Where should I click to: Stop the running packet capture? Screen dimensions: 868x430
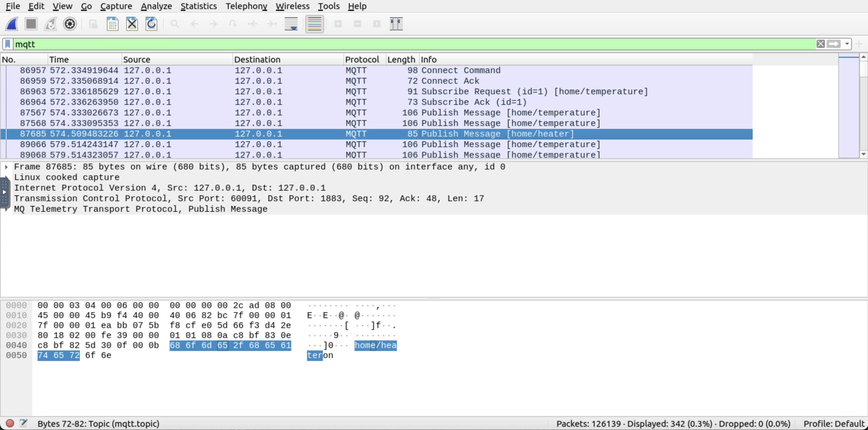pos(31,24)
